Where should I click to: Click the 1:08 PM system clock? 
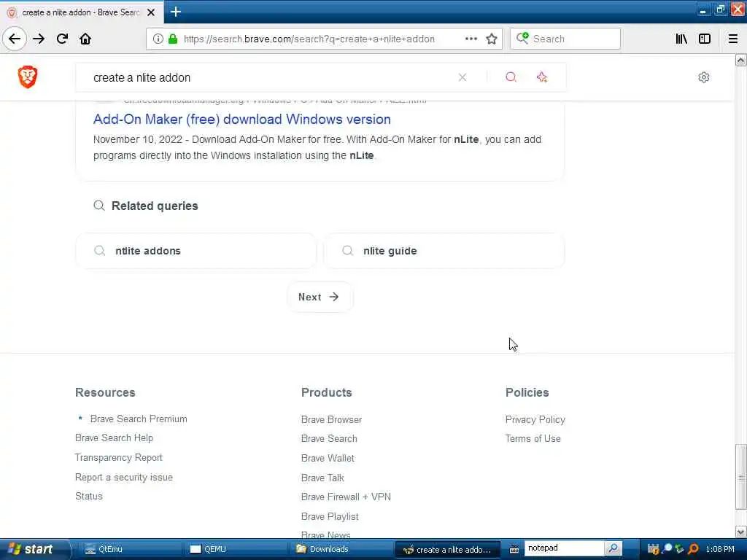click(x=720, y=549)
